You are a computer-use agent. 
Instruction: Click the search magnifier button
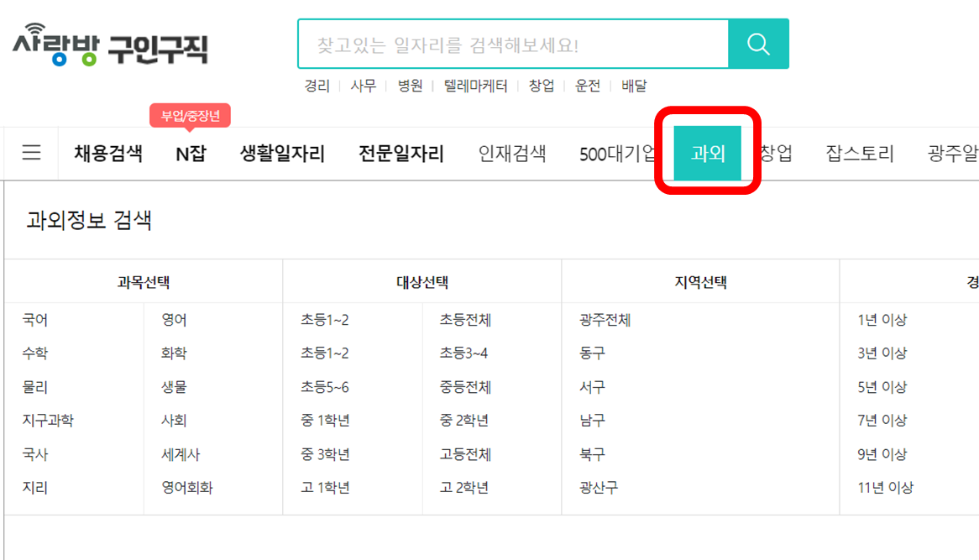pyautogui.click(x=758, y=43)
